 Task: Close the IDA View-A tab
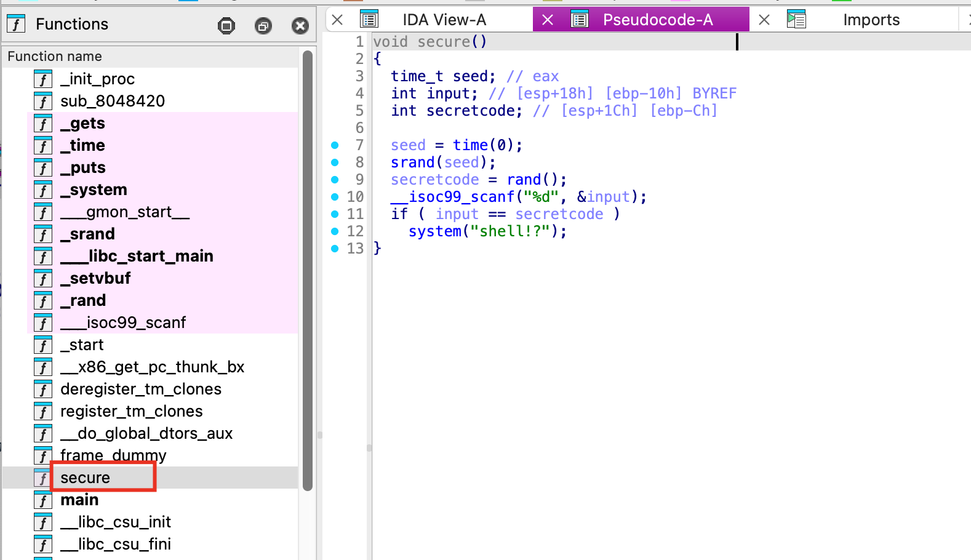(x=337, y=20)
